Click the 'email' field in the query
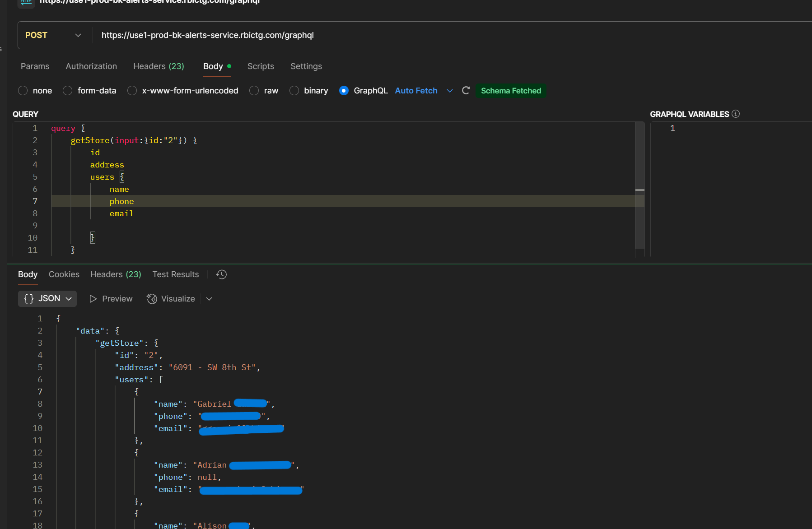Screen dimensions: 812x529 pyautogui.click(x=121, y=213)
